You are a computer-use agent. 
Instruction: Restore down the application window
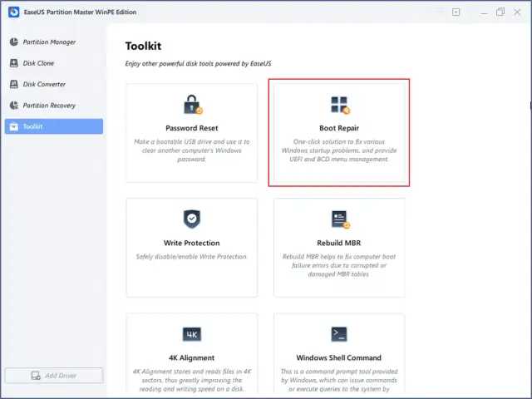(500, 12)
